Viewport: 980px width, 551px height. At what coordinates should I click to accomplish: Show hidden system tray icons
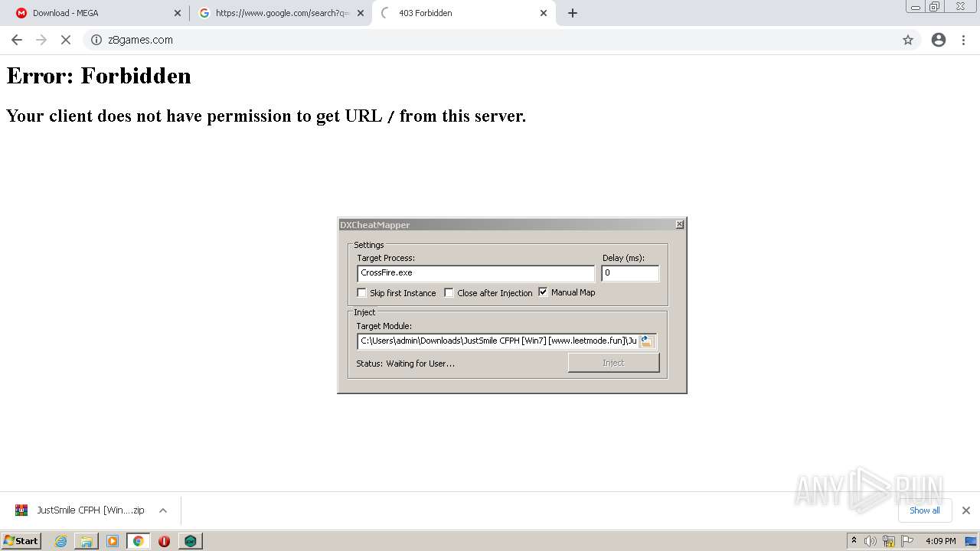tap(854, 540)
